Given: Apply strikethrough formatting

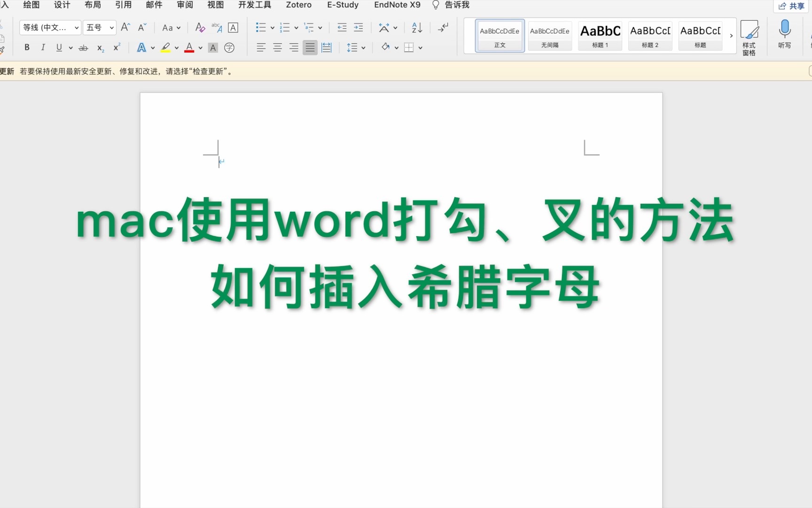Looking at the screenshot, I should coord(83,48).
